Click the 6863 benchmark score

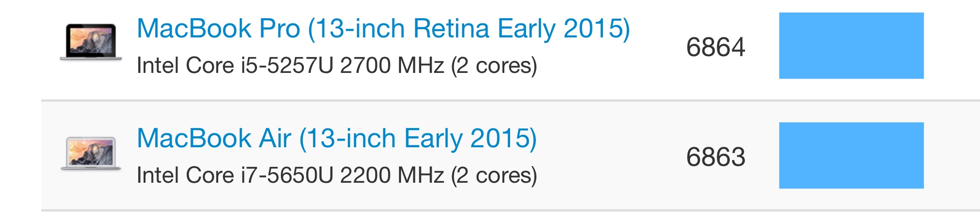coord(715,157)
